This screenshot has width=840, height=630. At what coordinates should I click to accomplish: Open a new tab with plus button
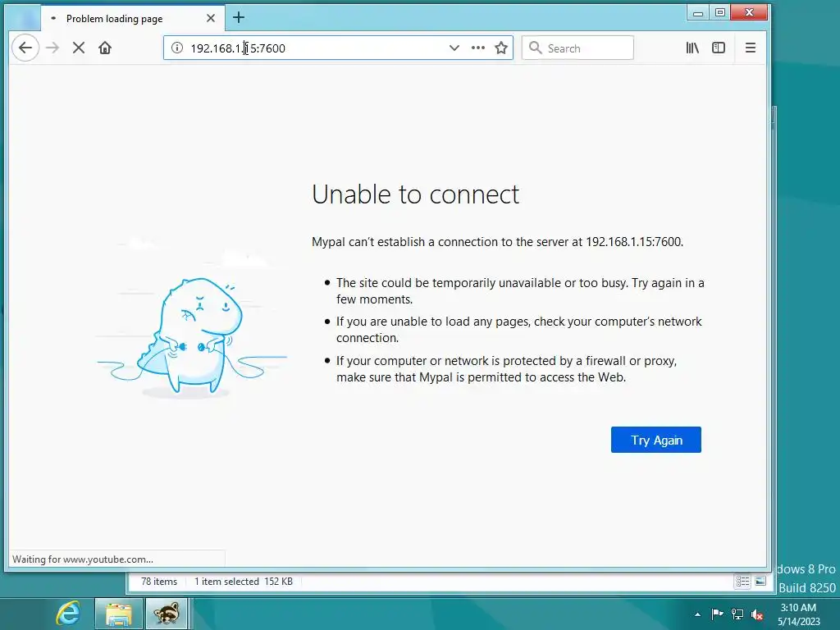click(239, 18)
